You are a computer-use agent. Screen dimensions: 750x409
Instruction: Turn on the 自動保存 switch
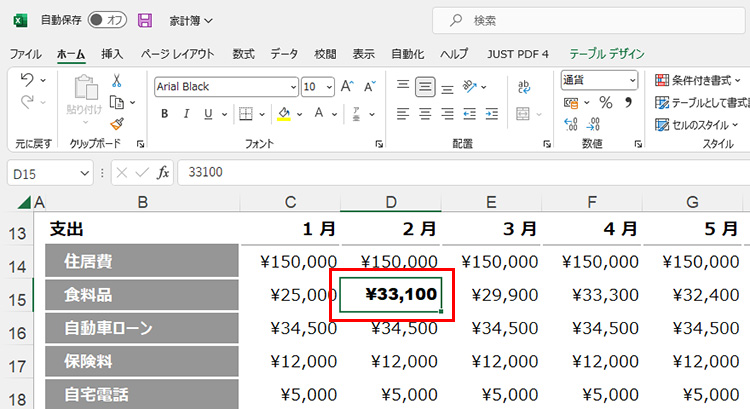point(107,20)
